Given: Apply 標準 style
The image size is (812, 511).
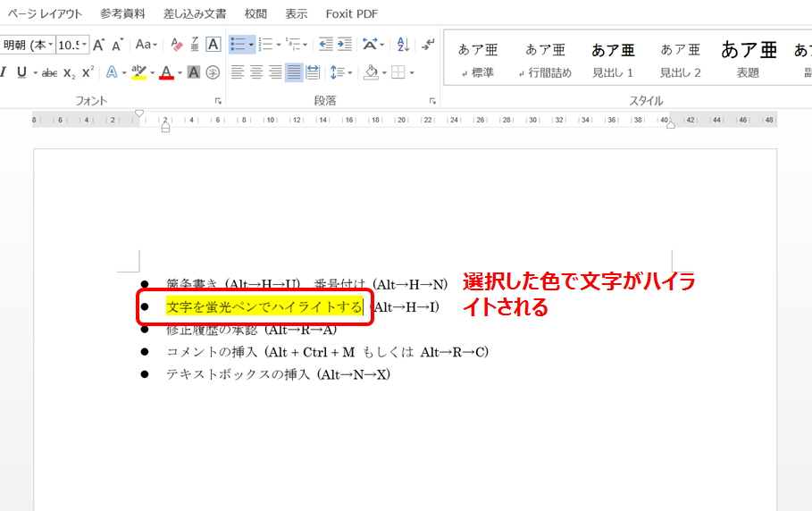Looking at the screenshot, I should [478, 60].
